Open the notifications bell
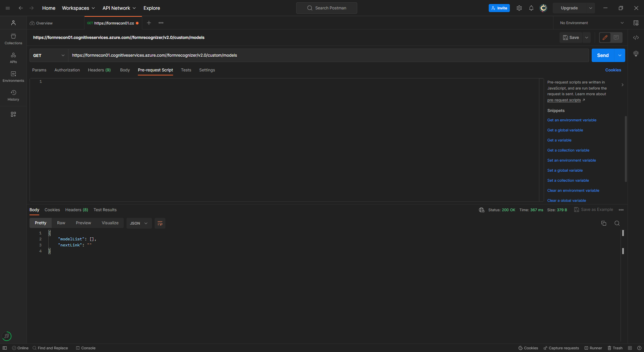The width and height of the screenshot is (644, 352). (531, 8)
